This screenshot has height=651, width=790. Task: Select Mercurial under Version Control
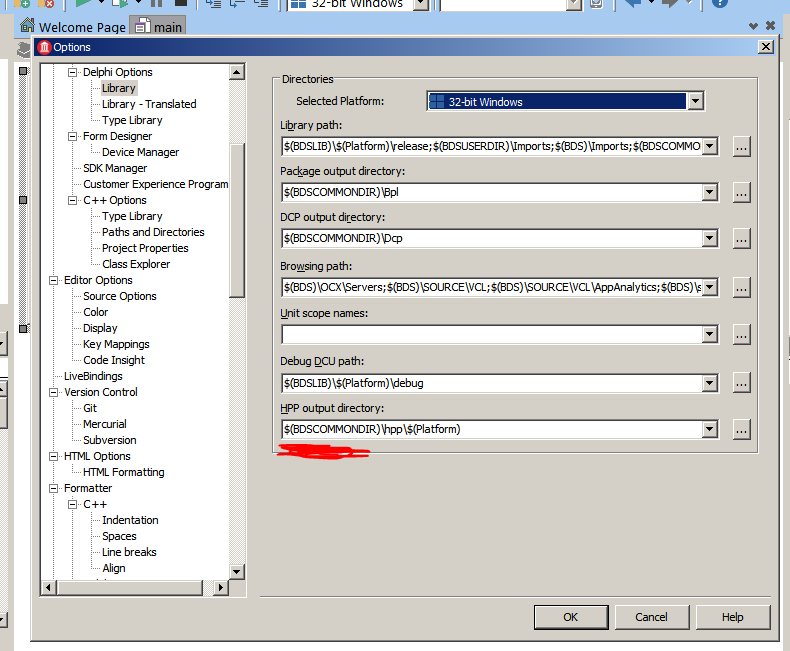point(105,424)
